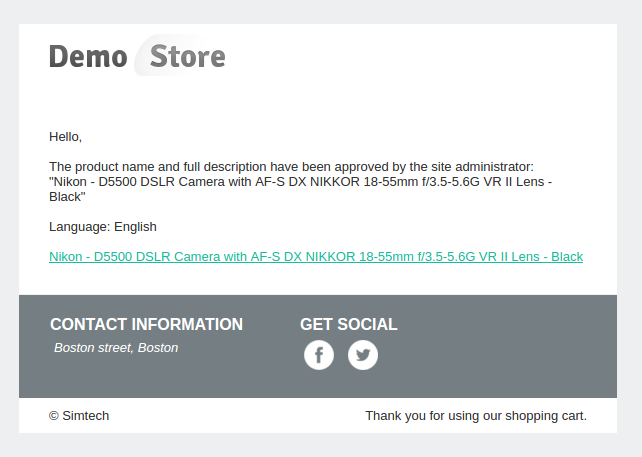Click the "Language: English" line
The height and width of the screenshot is (457, 642).
(103, 227)
